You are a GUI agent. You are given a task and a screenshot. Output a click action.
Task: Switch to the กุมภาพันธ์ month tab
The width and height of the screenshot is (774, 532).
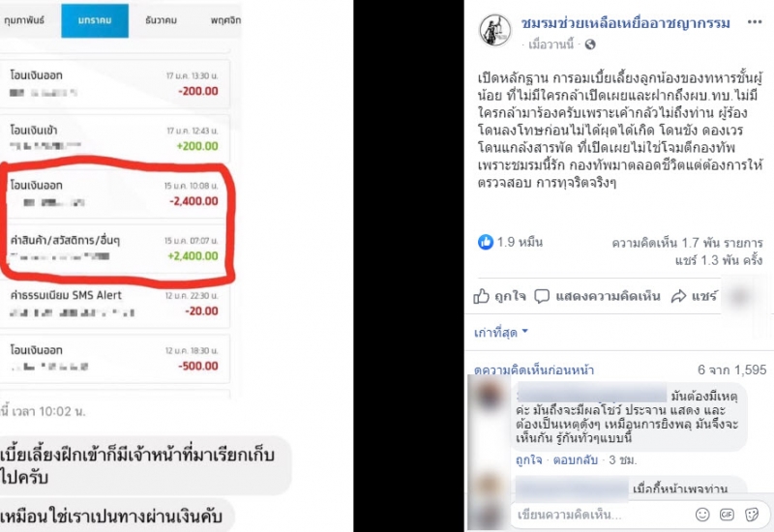tap(23, 20)
